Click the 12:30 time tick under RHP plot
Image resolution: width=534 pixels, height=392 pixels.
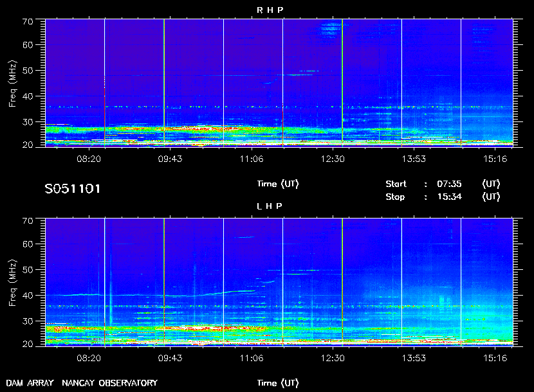point(333,159)
